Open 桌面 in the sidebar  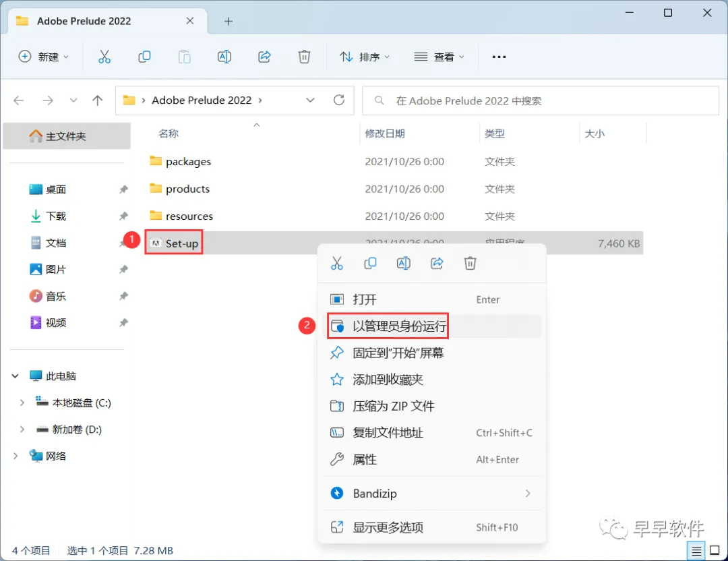click(x=56, y=189)
